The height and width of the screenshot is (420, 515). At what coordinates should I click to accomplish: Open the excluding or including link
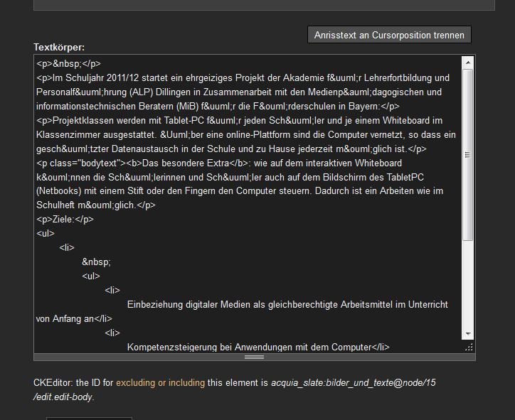point(160,383)
